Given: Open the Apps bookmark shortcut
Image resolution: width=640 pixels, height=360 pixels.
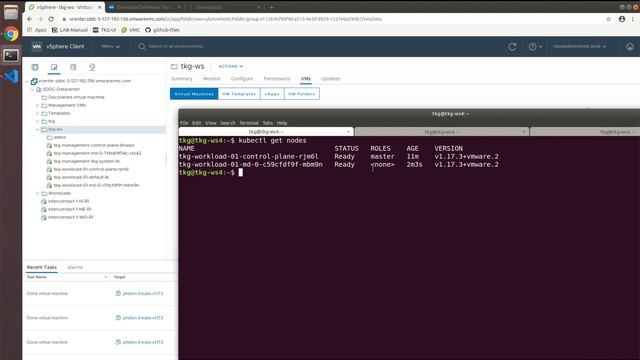Looking at the screenshot, I should click(37, 30).
